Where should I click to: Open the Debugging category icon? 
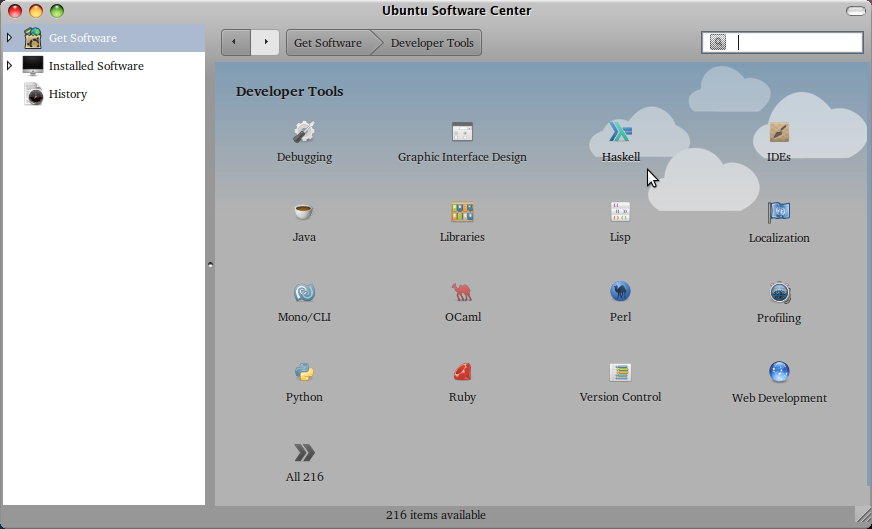304,132
